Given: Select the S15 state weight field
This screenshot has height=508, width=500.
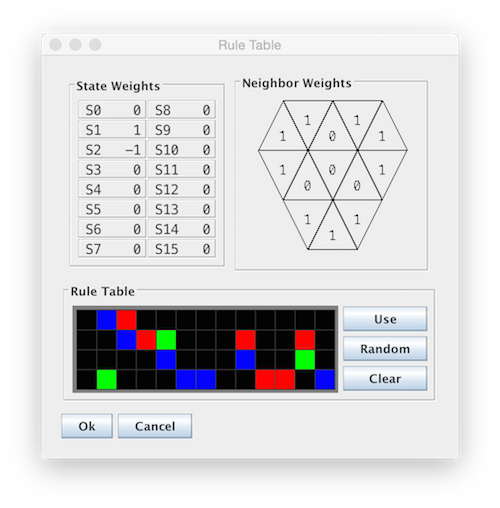Looking at the screenshot, I should [x=182, y=249].
